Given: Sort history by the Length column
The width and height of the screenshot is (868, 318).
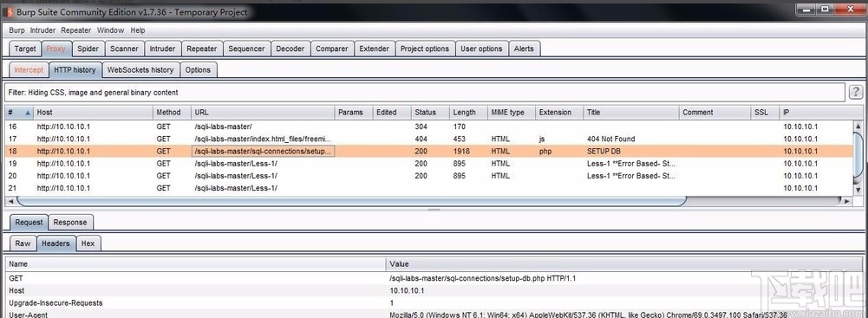Looking at the screenshot, I should coord(468,113).
